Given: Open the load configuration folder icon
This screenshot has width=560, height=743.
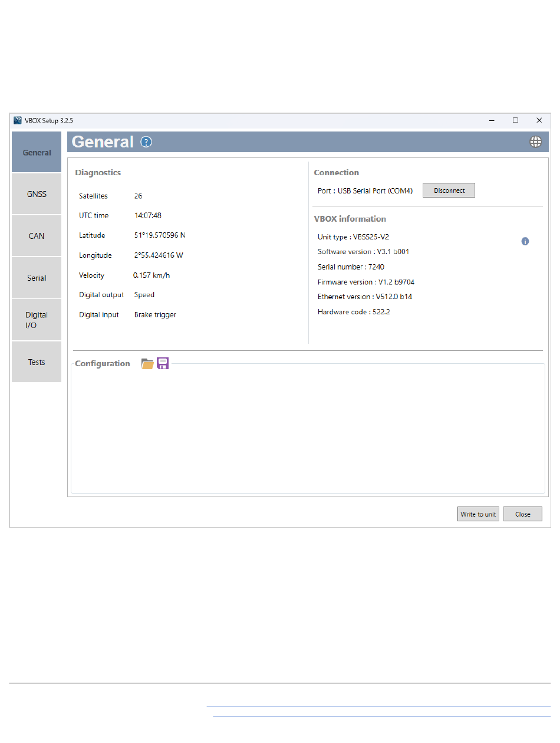Looking at the screenshot, I should [147, 364].
